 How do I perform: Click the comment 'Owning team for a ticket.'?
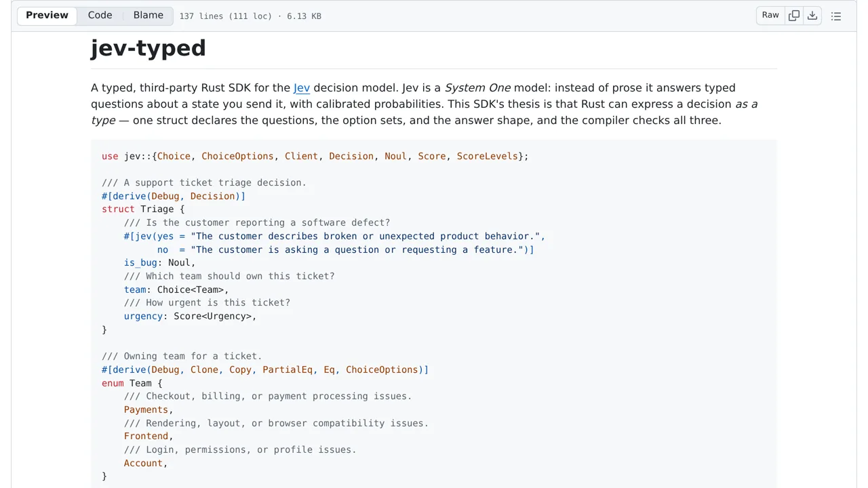tap(182, 357)
